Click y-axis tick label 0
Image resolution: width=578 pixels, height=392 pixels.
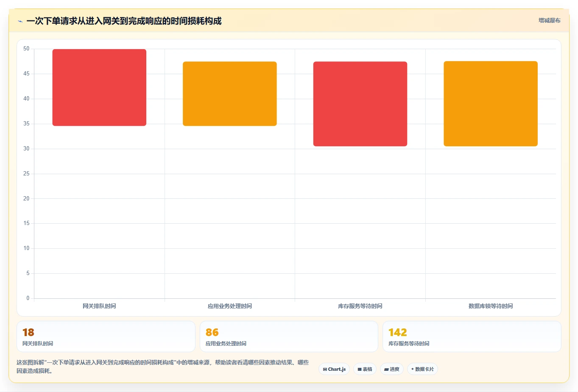click(28, 298)
